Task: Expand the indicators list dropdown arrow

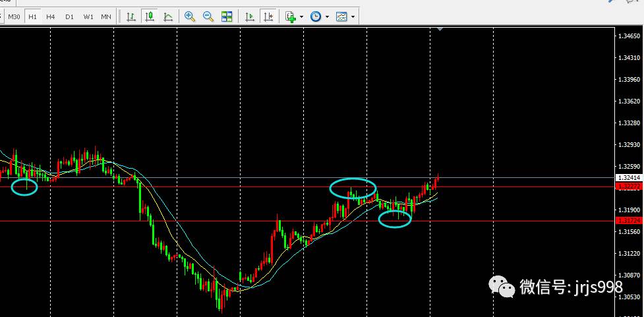Action: pos(302,16)
